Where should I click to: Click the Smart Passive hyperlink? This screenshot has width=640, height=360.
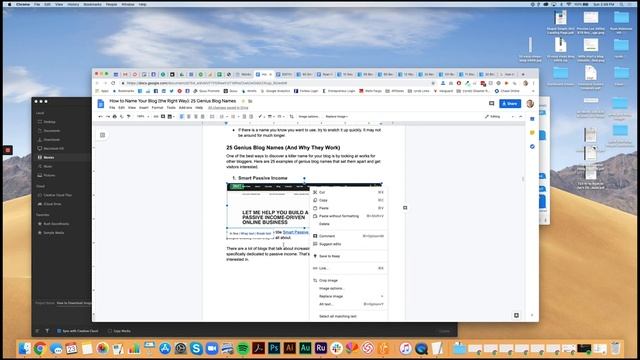(296, 232)
